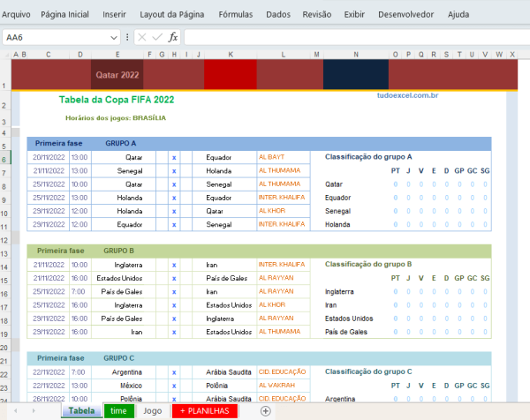Open the Jogo sheet tab
Image resolution: width=530 pixels, height=420 pixels.
tap(153, 411)
